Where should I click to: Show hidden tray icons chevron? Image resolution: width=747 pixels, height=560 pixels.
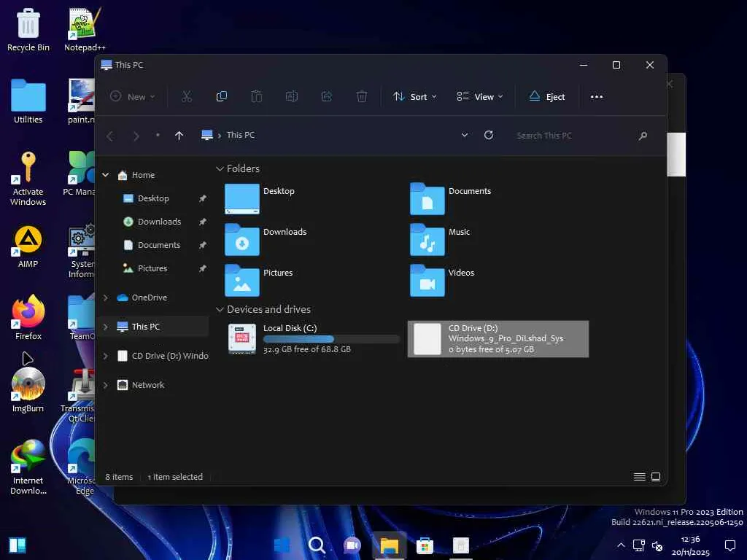[621, 545]
